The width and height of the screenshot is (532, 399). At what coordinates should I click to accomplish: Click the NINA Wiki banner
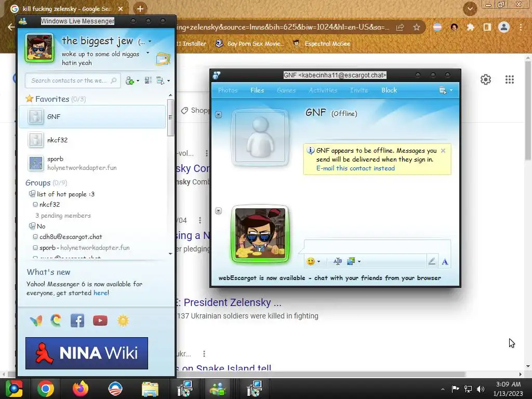point(87,353)
